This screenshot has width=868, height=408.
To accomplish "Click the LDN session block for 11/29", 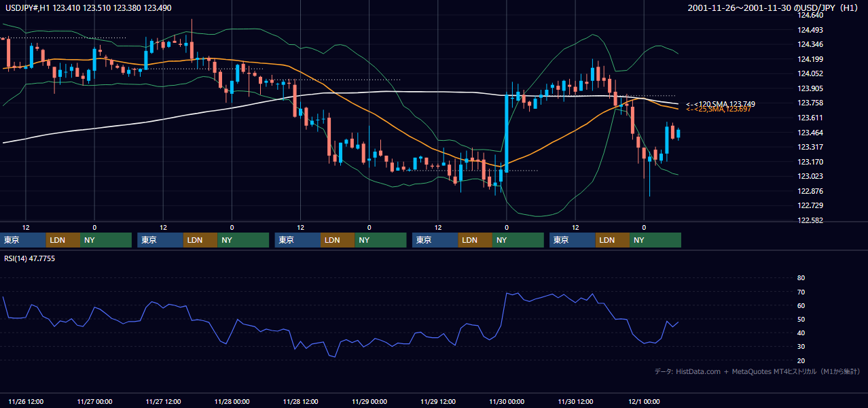I will pos(475,240).
